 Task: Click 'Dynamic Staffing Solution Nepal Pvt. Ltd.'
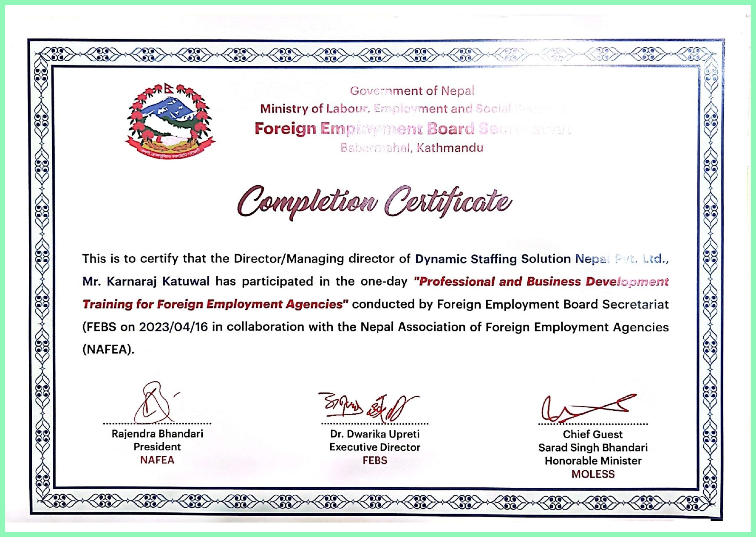(541, 259)
